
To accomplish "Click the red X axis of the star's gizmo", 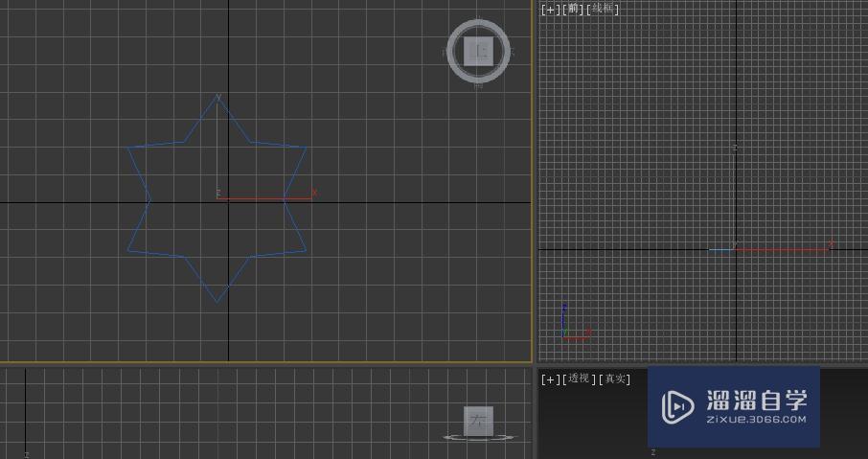I will (264, 198).
